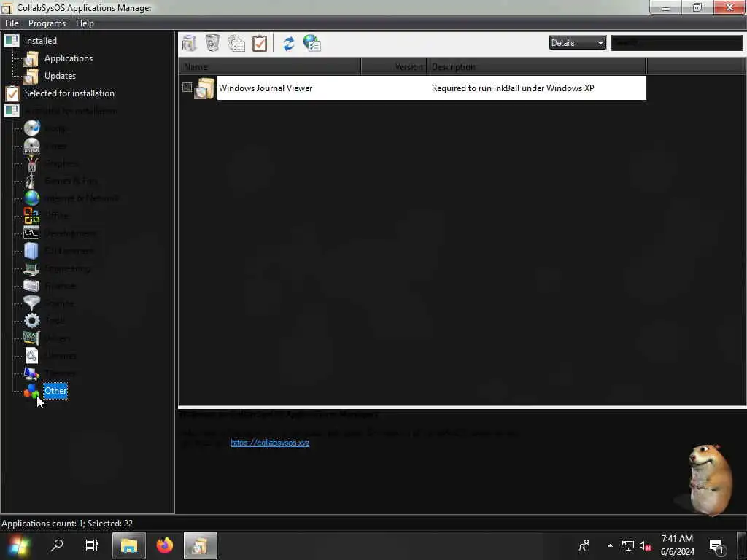Open the File menu
747x560 pixels.
[x=12, y=23]
